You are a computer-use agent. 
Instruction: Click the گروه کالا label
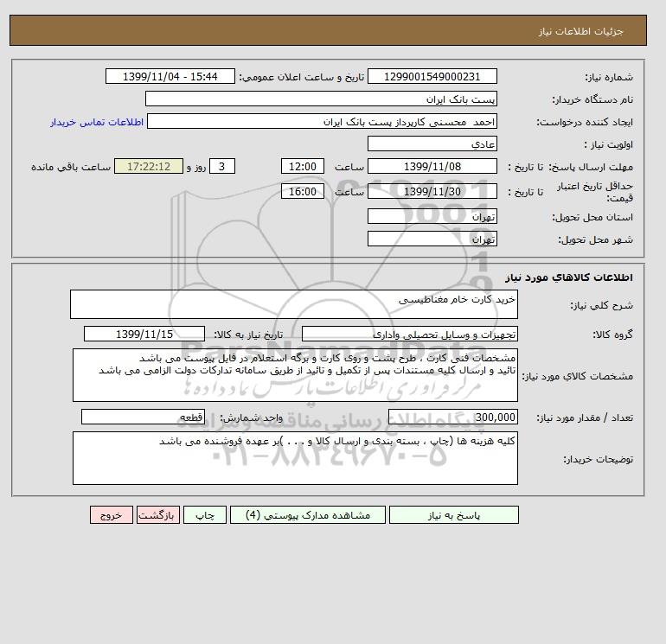[613, 335]
